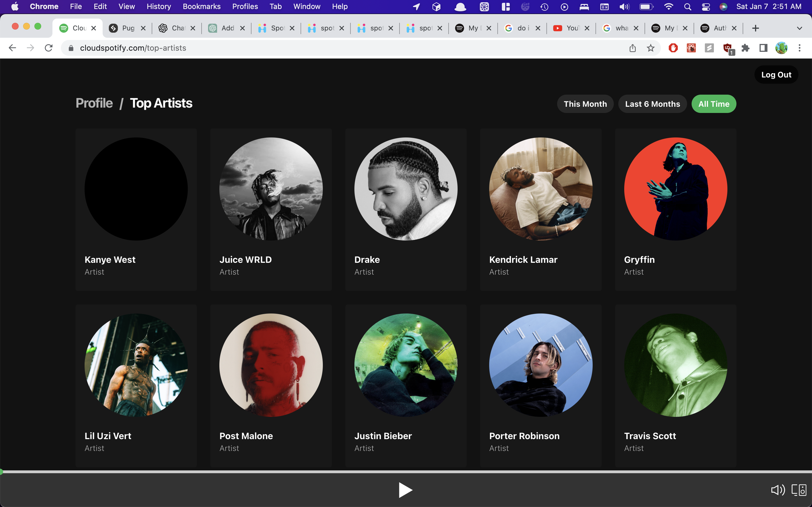Viewport: 812px width, 507px height.
Task: Bookmark the page using the star icon
Action: pyautogui.click(x=650, y=48)
